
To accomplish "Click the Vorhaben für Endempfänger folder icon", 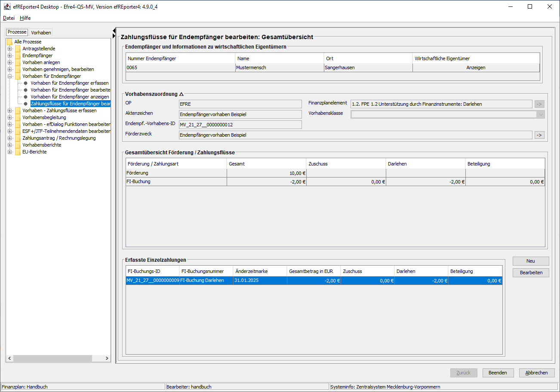I will (x=18, y=76).
